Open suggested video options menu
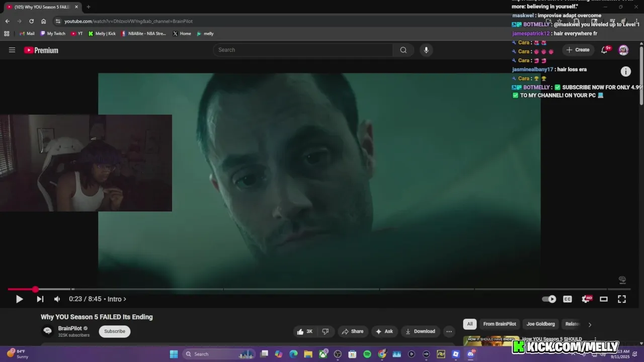Screen dimensions: 644x362 click(x=595, y=340)
